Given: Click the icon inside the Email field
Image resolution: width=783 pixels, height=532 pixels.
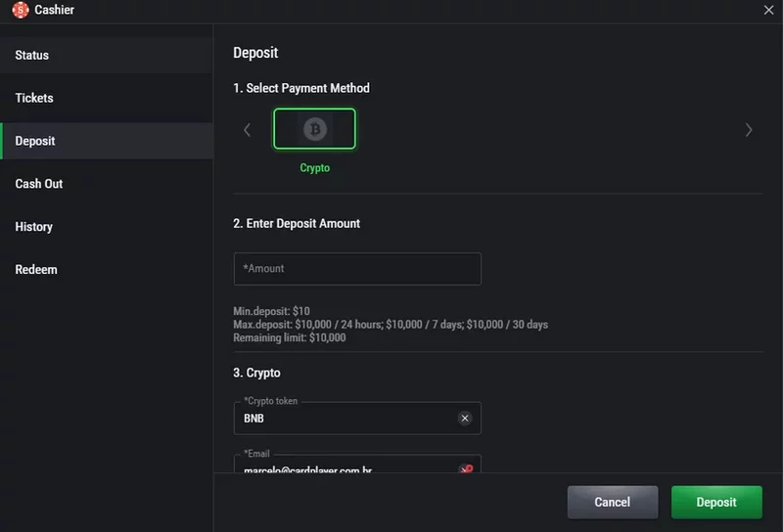Looking at the screenshot, I should tap(466, 468).
